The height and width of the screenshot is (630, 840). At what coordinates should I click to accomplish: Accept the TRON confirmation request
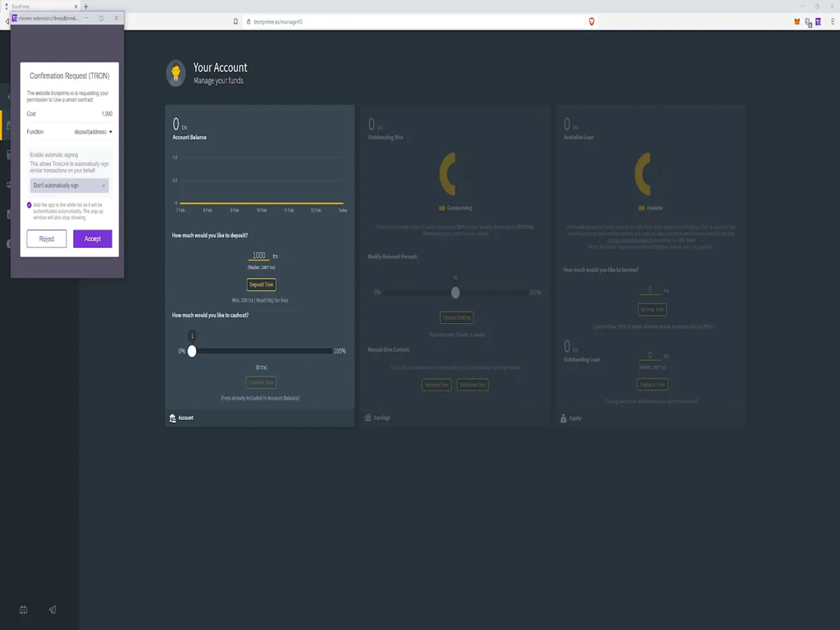pyautogui.click(x=93, y=239)
